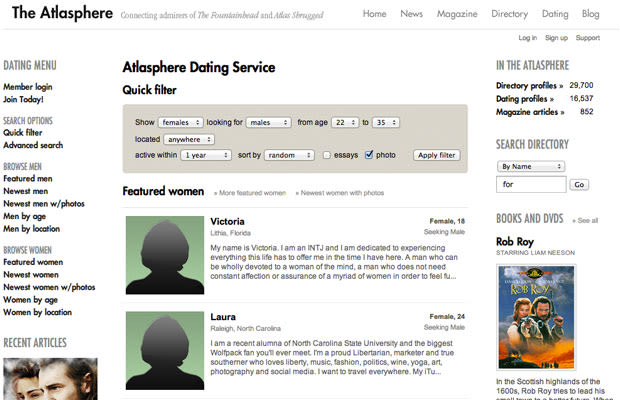Open the By Name directory search dropdown
The width and height of the screenshot is (620, 400).
click(x=531, y=166)
